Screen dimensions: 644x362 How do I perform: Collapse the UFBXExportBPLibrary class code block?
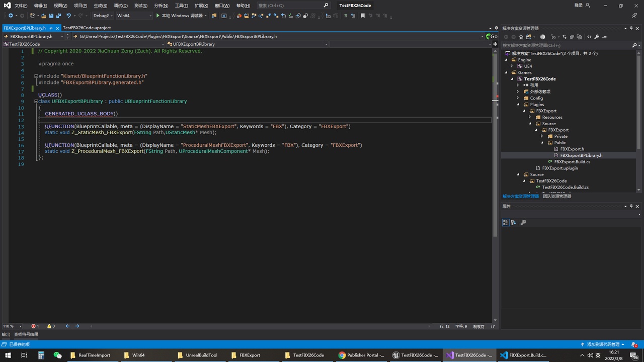(36, 101)
